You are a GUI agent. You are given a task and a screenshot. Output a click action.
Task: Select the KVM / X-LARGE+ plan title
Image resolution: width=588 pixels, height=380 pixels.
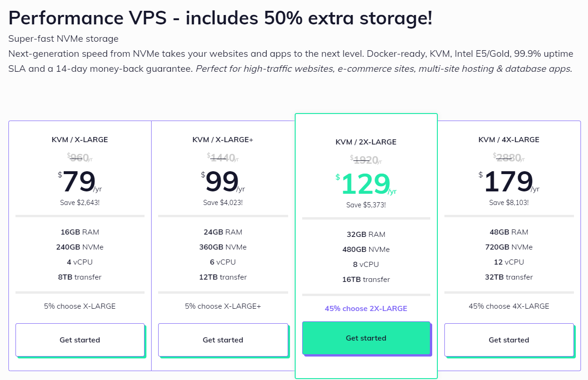(x=223, y=139)
